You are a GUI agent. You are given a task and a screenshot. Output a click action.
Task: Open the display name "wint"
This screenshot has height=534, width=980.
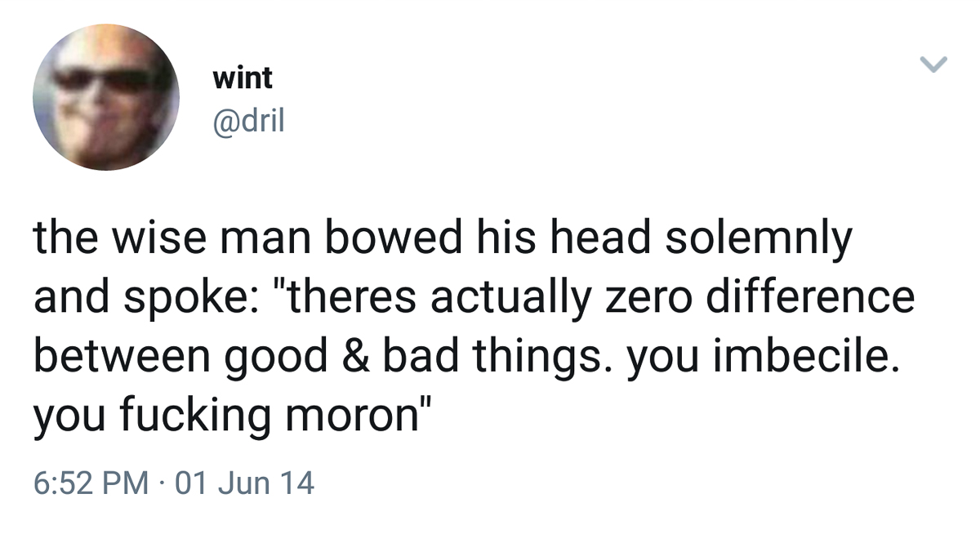[x=242, y=78]
